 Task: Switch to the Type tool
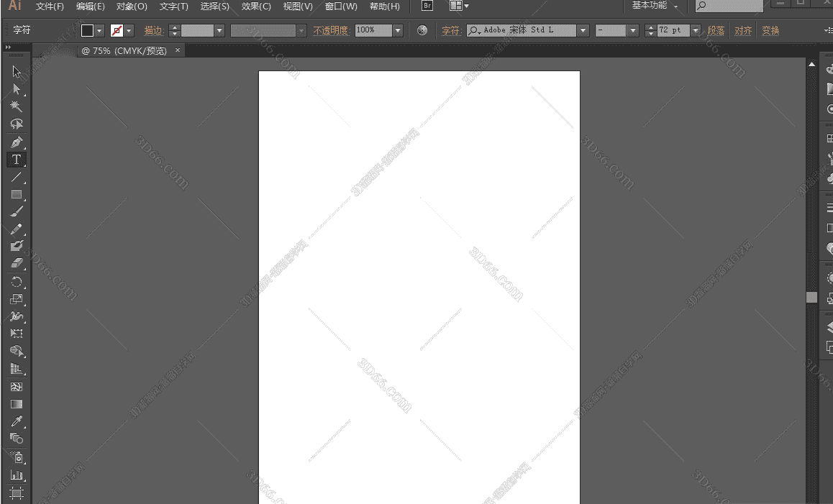point(17,160)
